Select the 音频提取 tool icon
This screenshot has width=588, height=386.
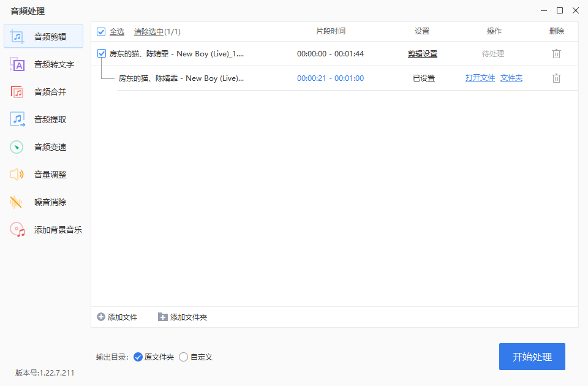pos(17,119)
